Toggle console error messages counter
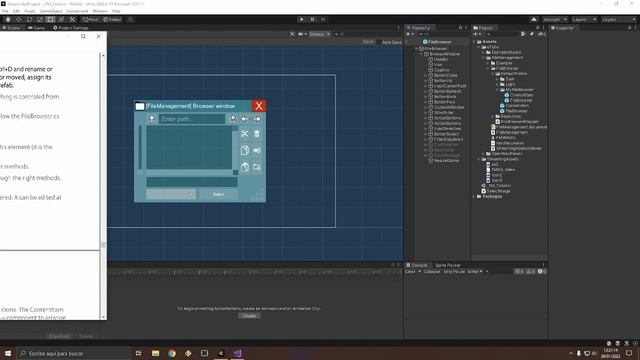640x360 pixels. (x=542, y=271)
